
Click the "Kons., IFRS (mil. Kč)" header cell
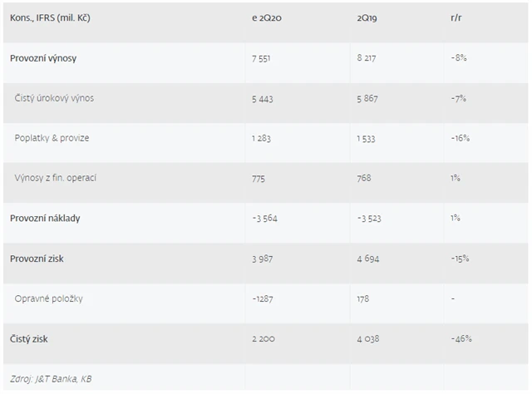tap(52, 17)
